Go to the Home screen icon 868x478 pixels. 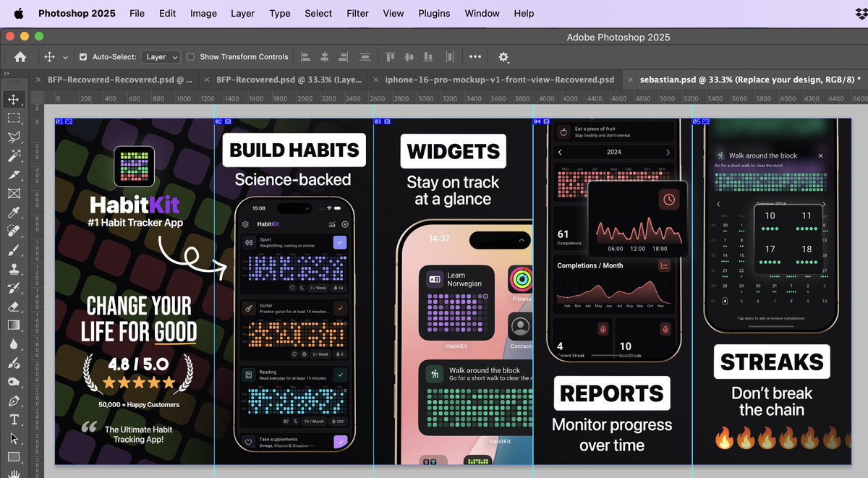pos(20,56)
